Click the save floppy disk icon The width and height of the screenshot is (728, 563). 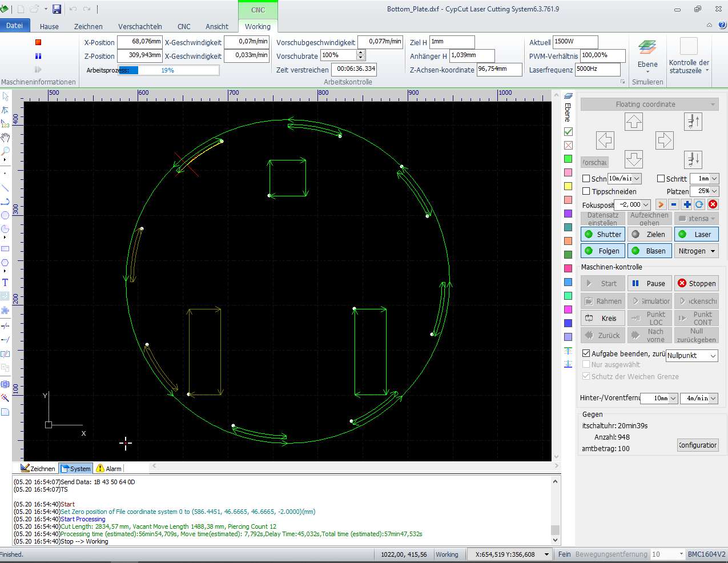click(x=57, y=9)
